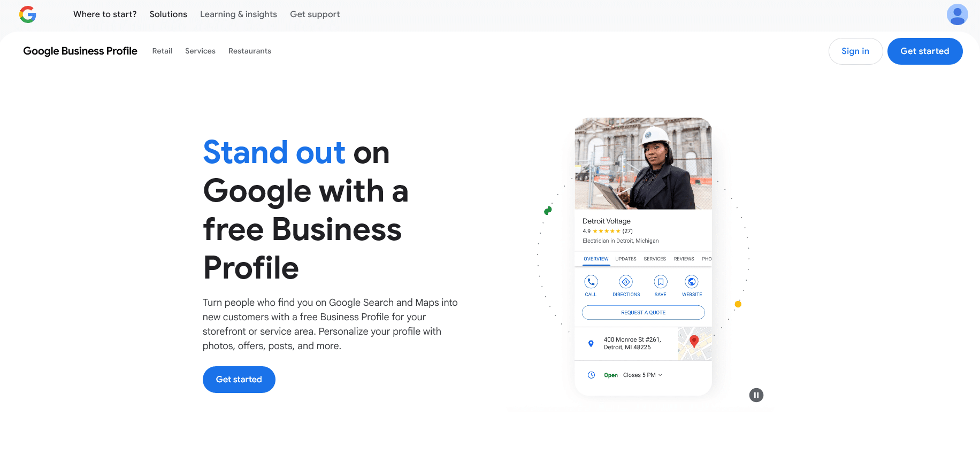Image resolution: width=980 pixels, height=463 pixels.
Task: Open the Where to start? menu
Action: [x=105, y=14]
